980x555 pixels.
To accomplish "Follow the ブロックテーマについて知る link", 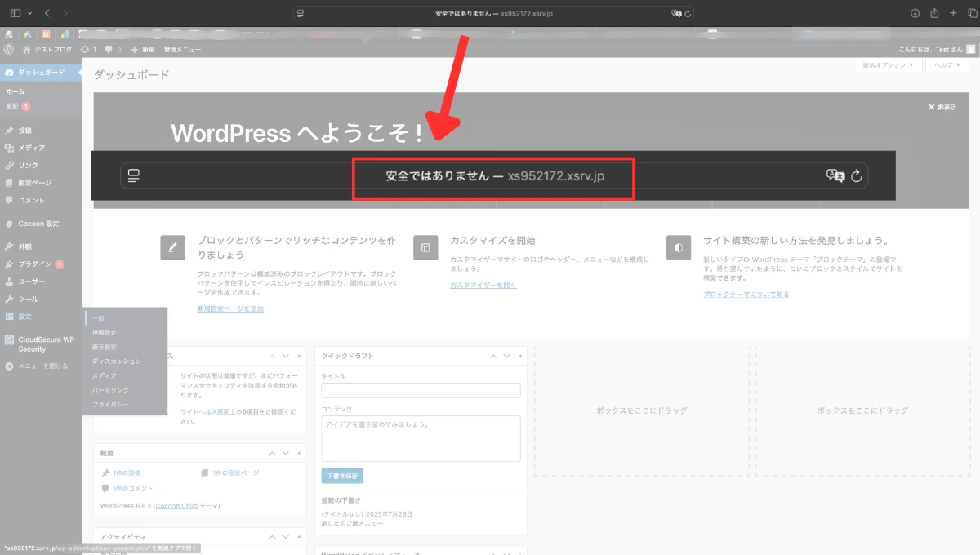I will 746,294.
